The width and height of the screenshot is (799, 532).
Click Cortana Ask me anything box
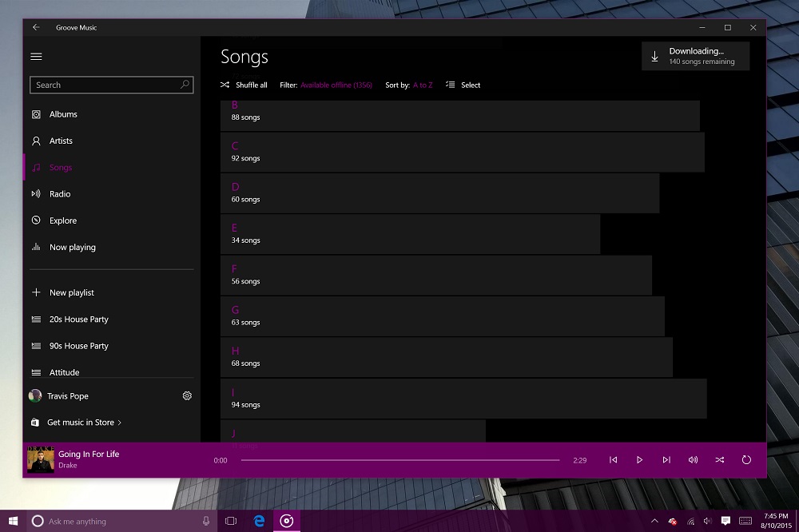tap(120, 521)
